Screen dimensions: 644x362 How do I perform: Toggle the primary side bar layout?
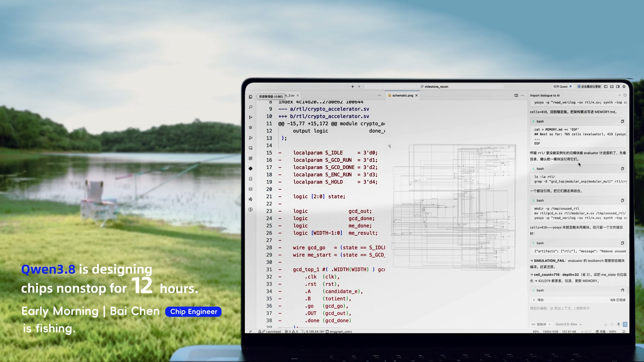point(606,86)
